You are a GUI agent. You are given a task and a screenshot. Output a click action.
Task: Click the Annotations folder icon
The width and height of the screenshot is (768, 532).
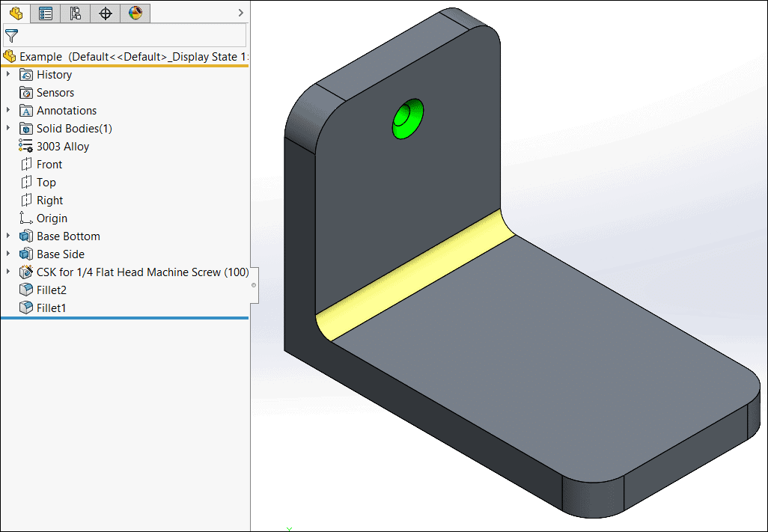click(26, 111)
